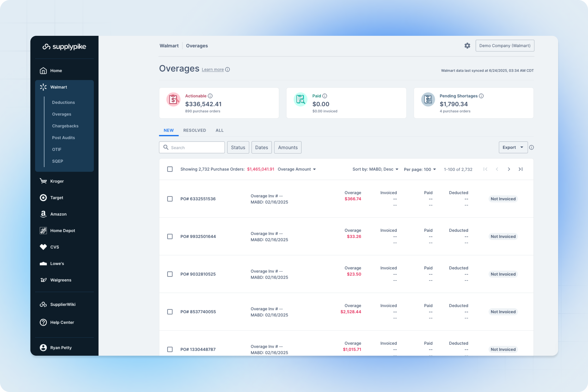Click the CVS heart icon
Screen dimensions: 588x392
point(43,247)
